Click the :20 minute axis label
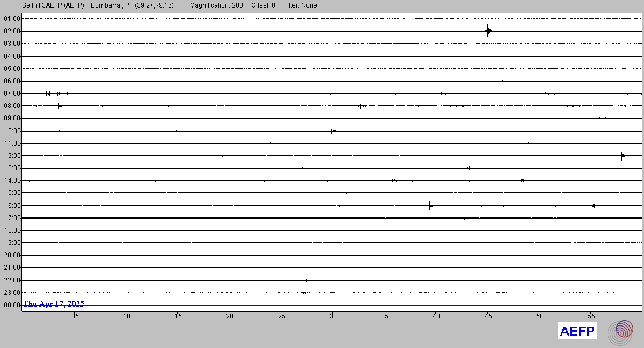 click(229, 317)
